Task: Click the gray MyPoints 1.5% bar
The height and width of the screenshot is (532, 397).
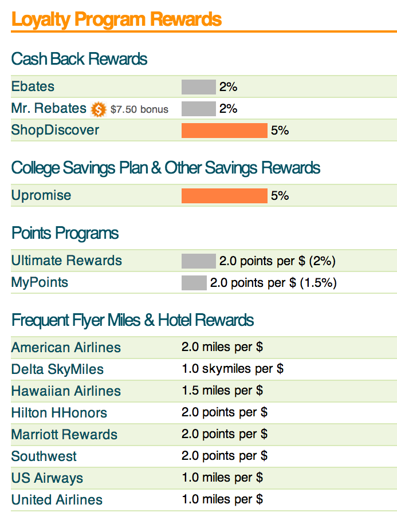Action: coord(194,283)
